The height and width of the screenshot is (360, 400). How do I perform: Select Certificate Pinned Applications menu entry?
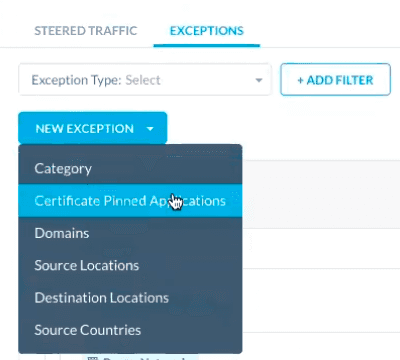(x=130, y=201)
